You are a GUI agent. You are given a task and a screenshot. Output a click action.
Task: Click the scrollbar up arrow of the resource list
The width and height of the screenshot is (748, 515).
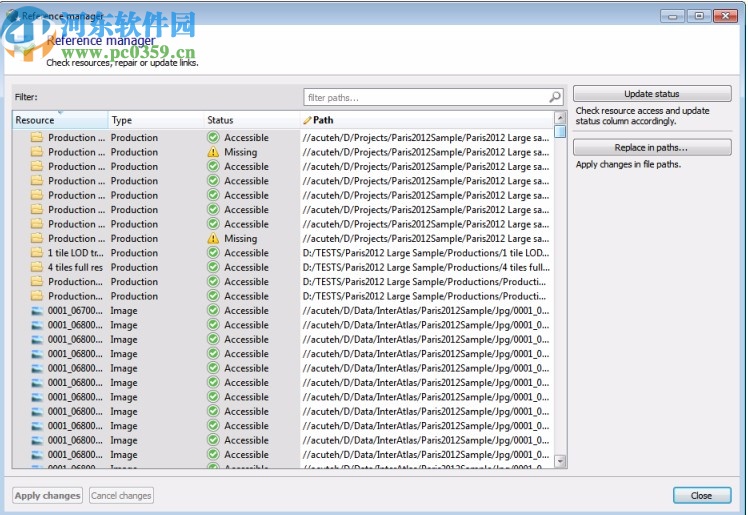coord(561,117)
